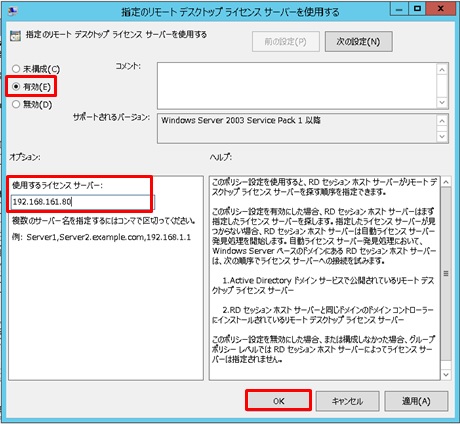This screenshot has height=424, width=460.
Task: Select the 無効(D) radio button
Action: tap(16, 104)
